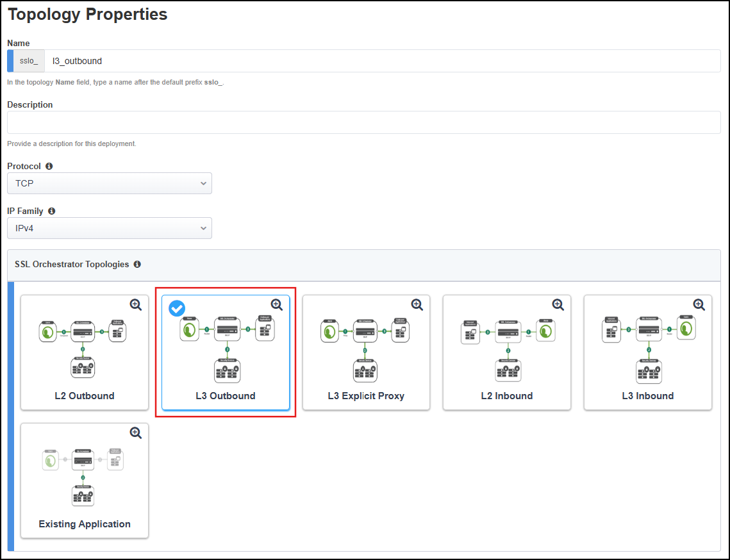Click the topology Name input field
This screenshot has width=730, height=560.
click(x=382, y=61)
